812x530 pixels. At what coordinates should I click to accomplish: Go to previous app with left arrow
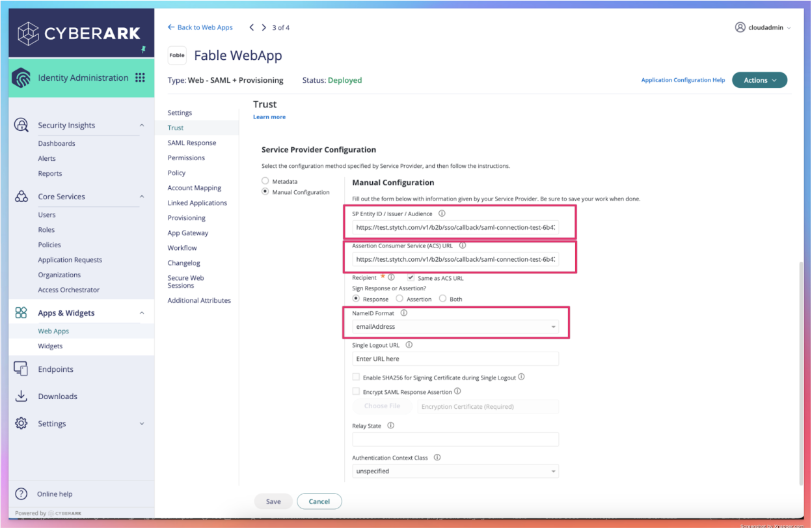click(x=252, y=27)
